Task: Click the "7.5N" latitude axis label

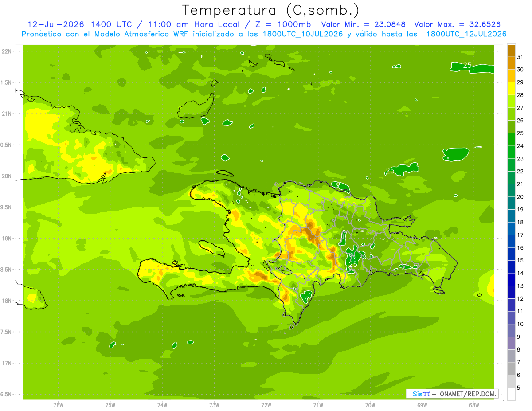Action: pos(7,332)
